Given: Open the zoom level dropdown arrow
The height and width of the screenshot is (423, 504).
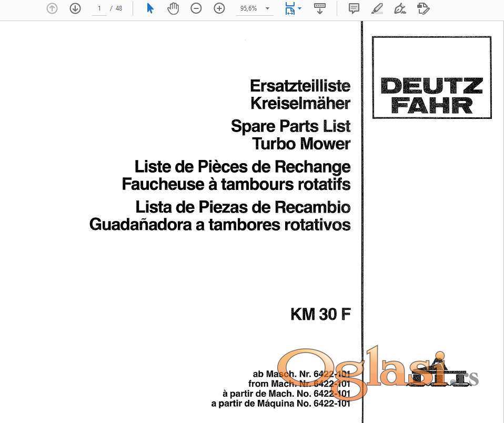Looking at the screenshot, I should pos(267,8).
